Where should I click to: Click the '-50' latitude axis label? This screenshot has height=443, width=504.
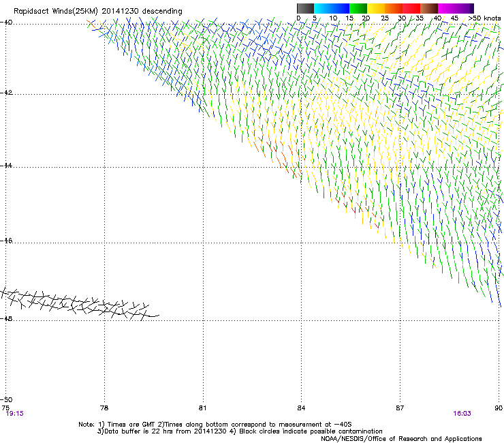[6, 400]
